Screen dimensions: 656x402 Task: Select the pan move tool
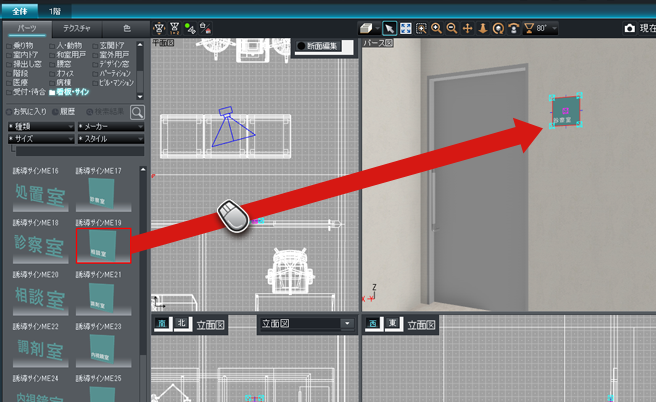tap(467, 29)
